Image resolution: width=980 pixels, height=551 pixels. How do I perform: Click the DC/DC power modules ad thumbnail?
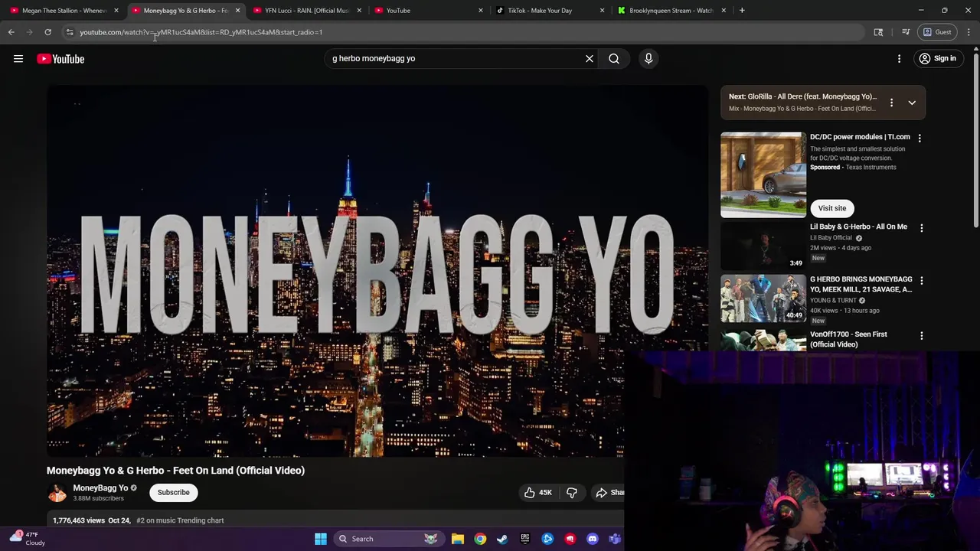point(763,175)
